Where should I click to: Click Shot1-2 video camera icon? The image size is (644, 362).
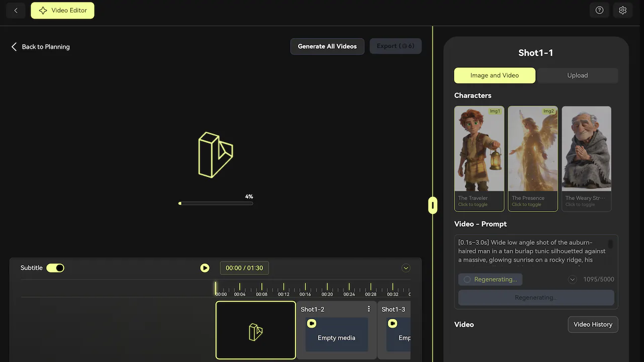click(311, 323)
